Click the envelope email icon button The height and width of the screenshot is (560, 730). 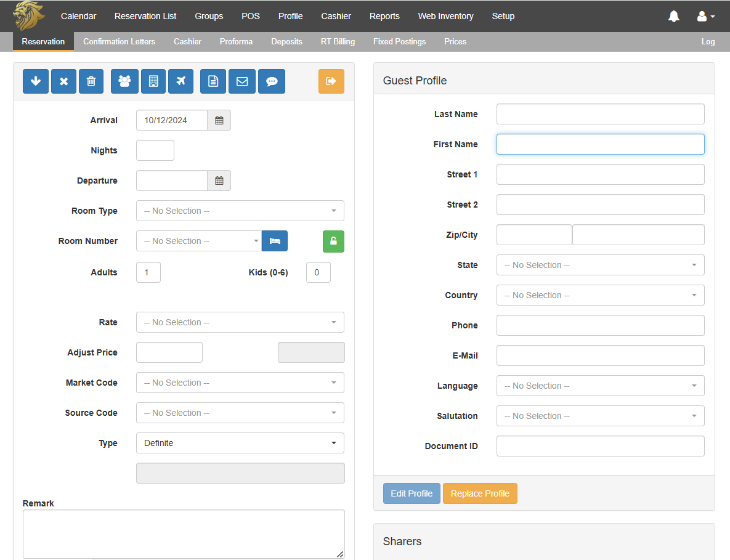point(242,81)
